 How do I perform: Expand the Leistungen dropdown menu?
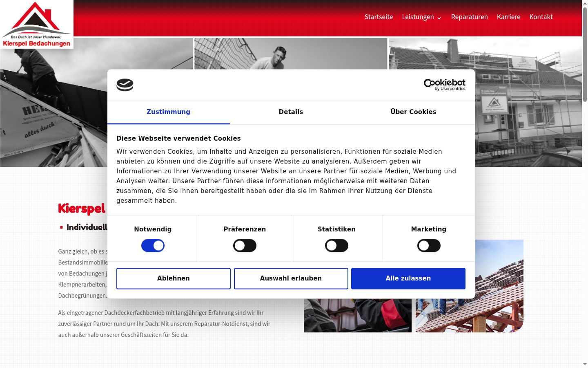[x=422, y=17]
